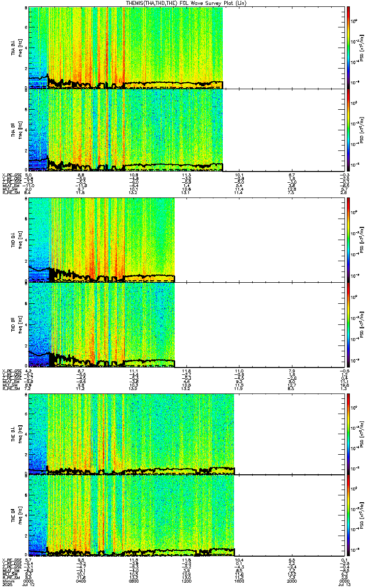Screen dimensions: 368x588
Task: Click the PSD color bar beside THD BII
Action: (x=348, y=325)
